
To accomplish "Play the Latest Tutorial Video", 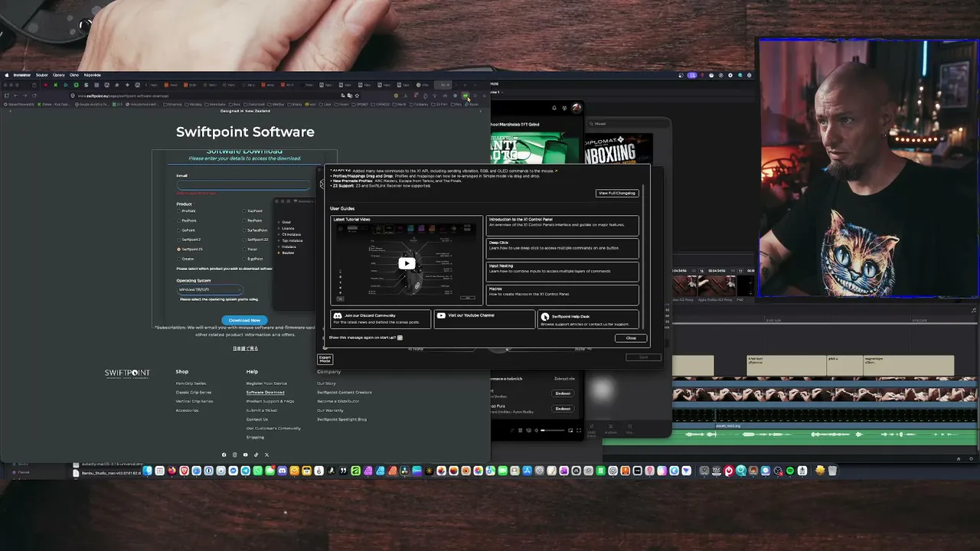I will click(407, 263).
